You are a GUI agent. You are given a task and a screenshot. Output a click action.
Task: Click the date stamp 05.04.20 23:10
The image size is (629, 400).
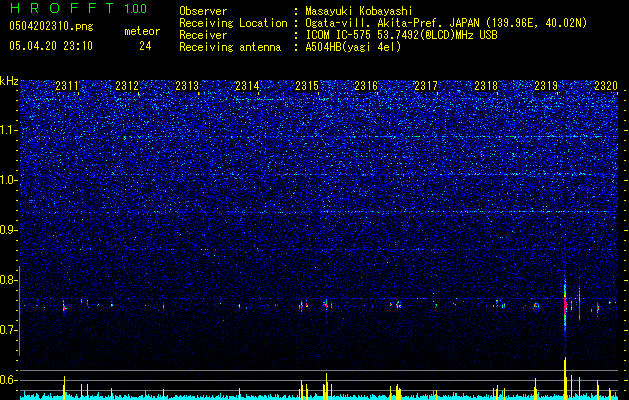coord(51,46)
